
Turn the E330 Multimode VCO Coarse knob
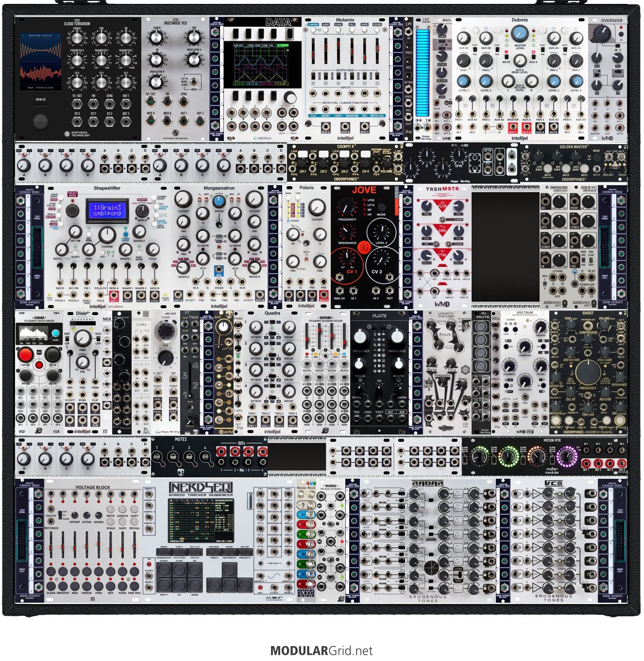(156, 37)
